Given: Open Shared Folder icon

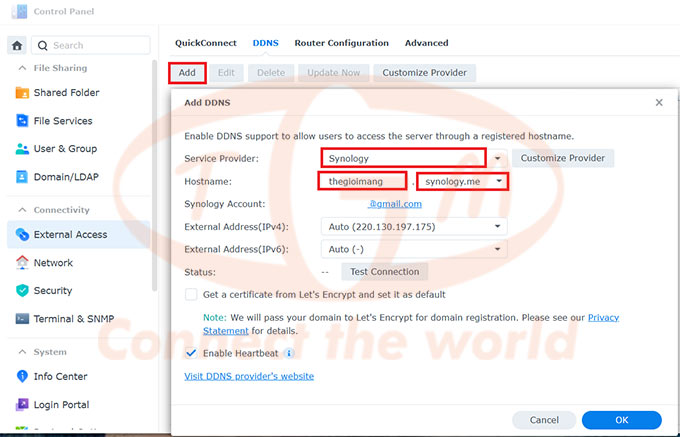Looking at the screenshot, I should (x=22, y=92).
